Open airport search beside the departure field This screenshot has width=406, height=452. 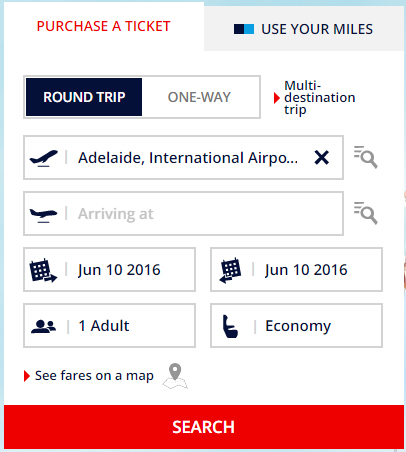click(366, 157)
